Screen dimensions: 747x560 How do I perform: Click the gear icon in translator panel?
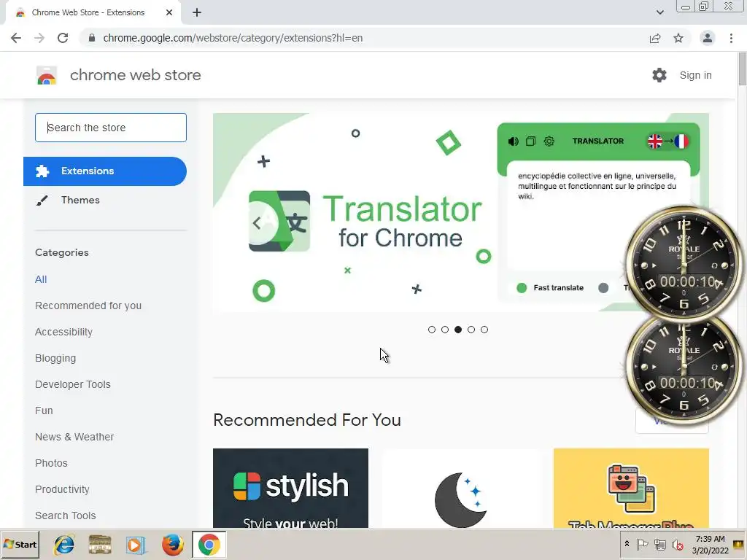click(x=549, y=141)
